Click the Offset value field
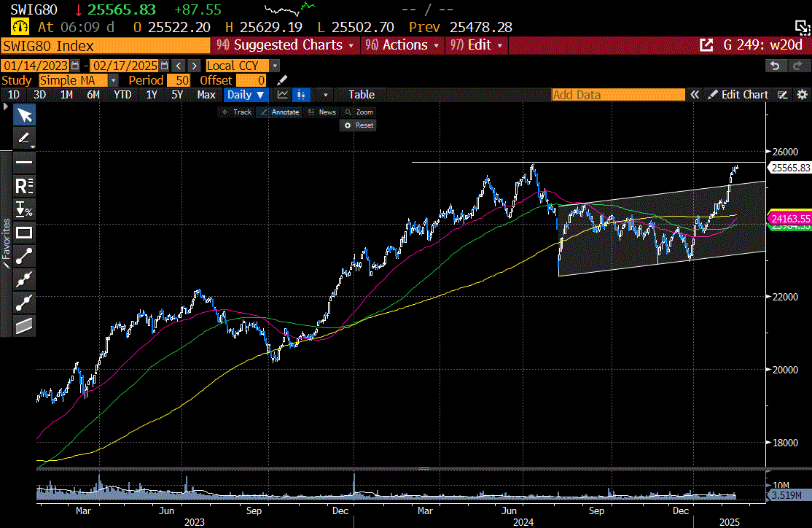Screen dimensions: 812x528 point(251,80)
